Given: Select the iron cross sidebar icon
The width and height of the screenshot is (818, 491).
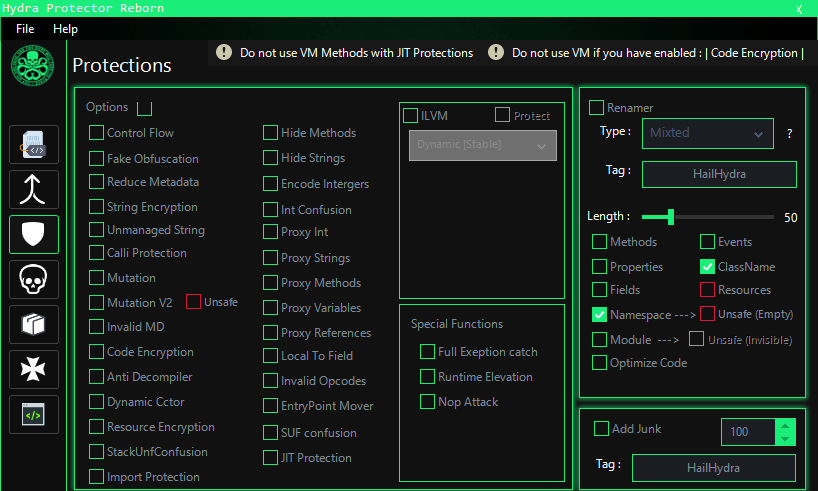Looking at the screenshot, I should pyautogui.click(x=34, y=369).
